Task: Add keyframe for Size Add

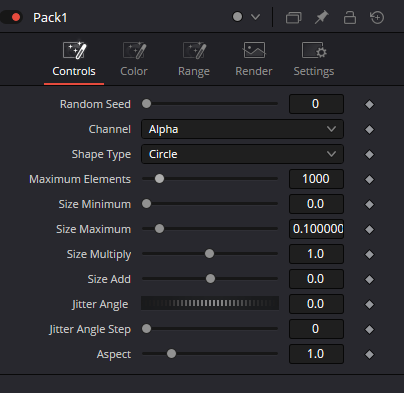Action: (369, 279)
